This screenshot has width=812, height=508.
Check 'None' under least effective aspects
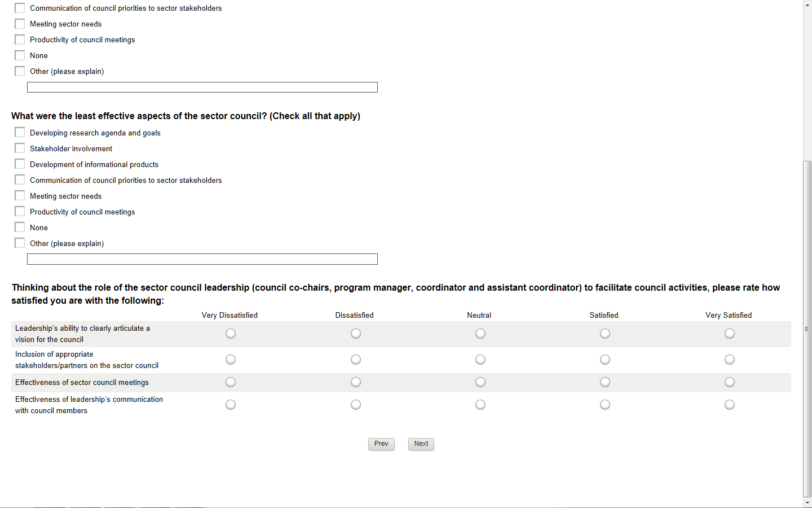[x=20, y=227]
